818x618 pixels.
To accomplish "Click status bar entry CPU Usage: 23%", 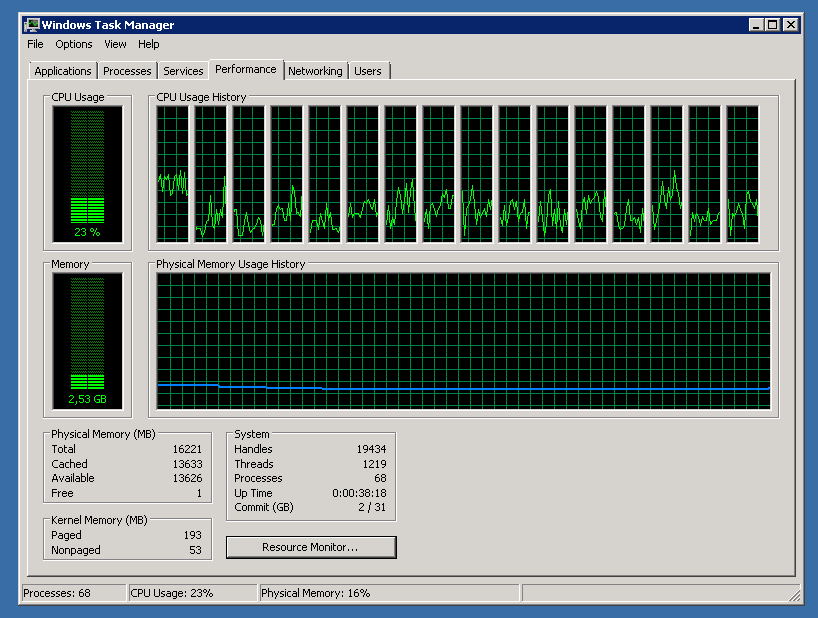I will (x=193, y=593).
